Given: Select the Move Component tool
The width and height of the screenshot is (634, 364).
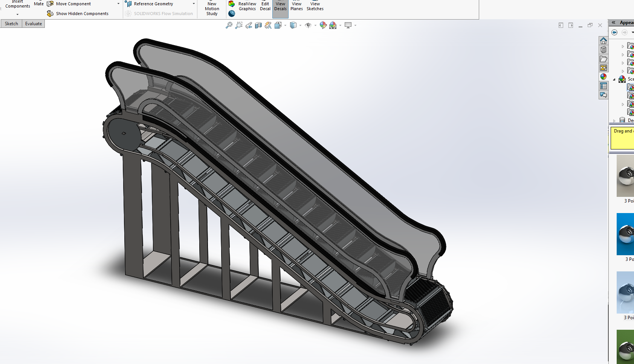Looking at the screenshot, I should tap(69, 4).
